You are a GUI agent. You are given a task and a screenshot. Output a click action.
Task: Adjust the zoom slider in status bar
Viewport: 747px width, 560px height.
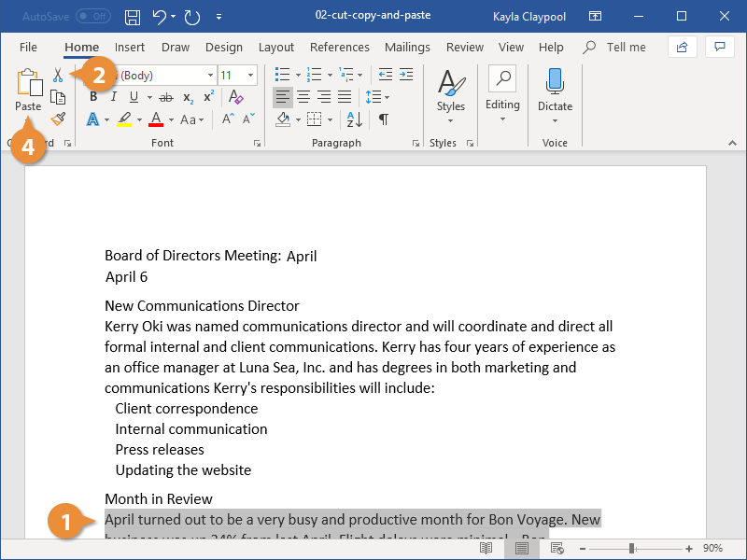[632, 548]
